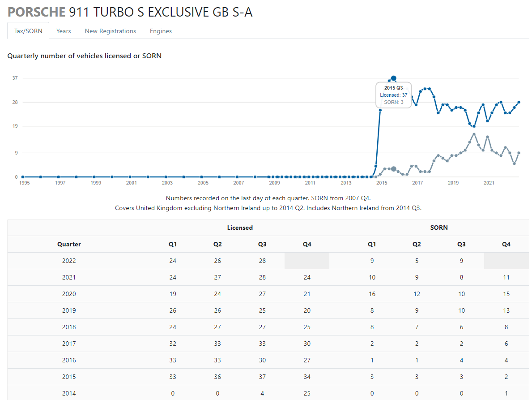The height and width of the screenshot is (400, 532).
Task: Click the SORN column group header
Action: pyautogui.click(x=439, y=228)
